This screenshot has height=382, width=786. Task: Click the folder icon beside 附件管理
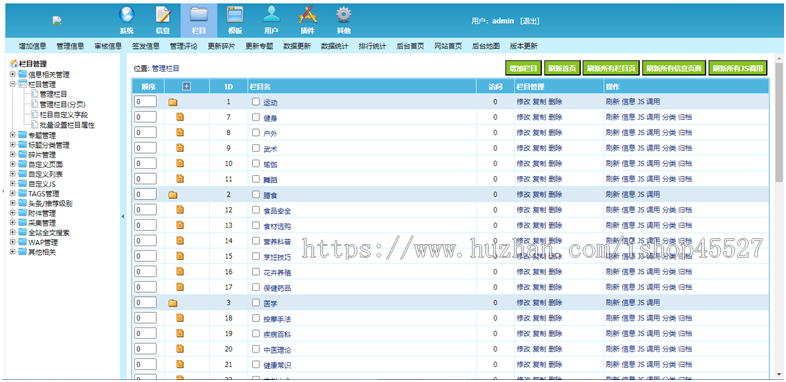(x=23, y=213)
